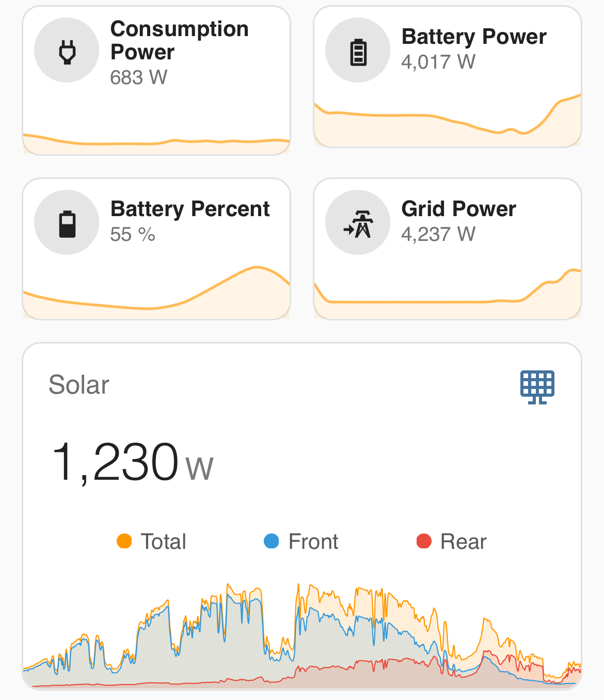This screenshot has height=700, width=604.
Task: Click the Grid Power sparkline graph
Action: (448, 294)
